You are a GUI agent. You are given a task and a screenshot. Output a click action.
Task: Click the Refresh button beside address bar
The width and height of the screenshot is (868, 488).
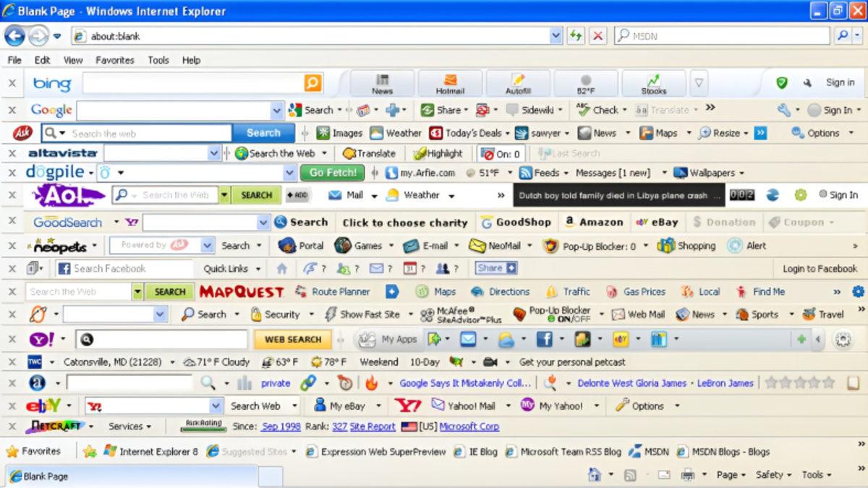tap(576, 36)
